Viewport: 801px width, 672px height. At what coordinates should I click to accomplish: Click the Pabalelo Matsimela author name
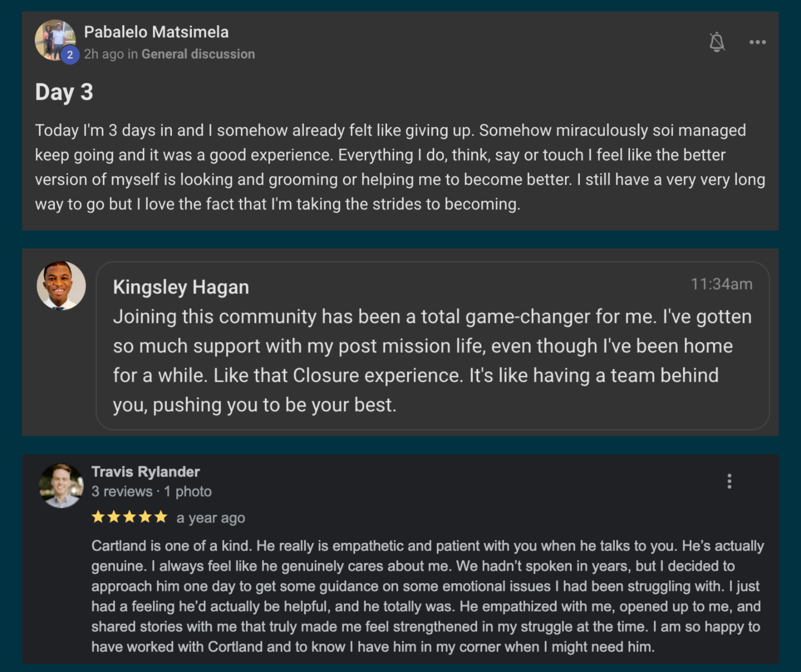click(156, 32)
